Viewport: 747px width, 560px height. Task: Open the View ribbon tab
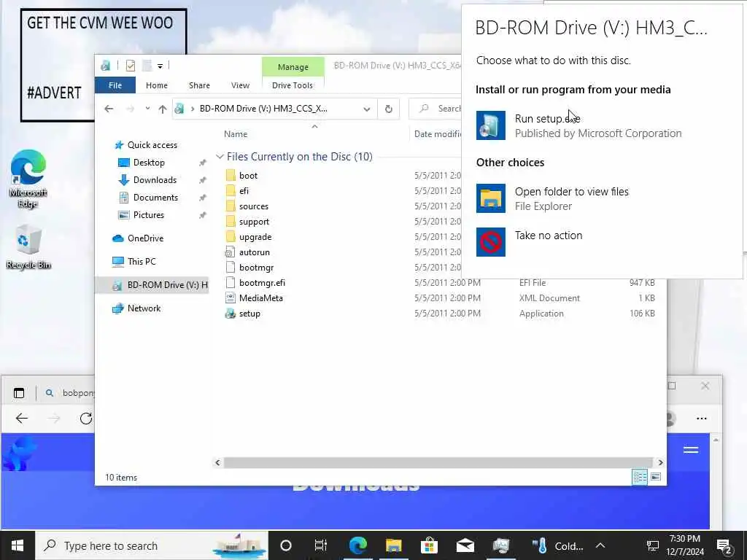click(x=240, y=85)
